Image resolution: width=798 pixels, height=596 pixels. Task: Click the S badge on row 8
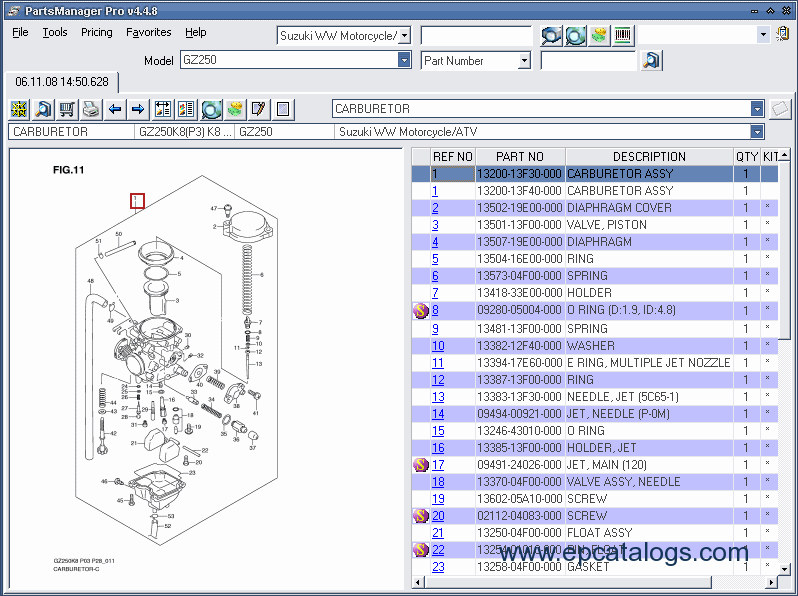coord(421,310)
